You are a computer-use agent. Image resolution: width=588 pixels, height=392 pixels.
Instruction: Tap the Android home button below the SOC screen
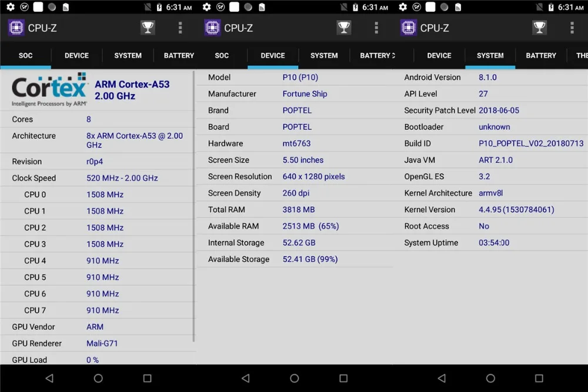click(x=98, y=378)
